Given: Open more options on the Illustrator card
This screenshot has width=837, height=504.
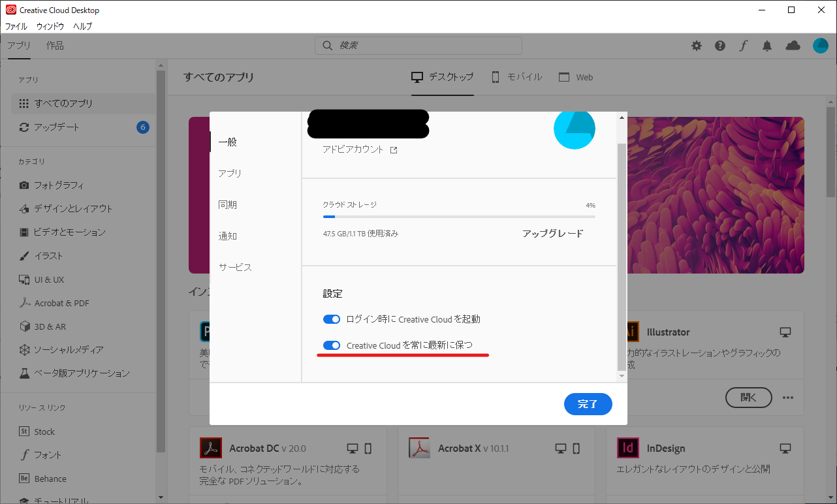Looking at the screenshot, I should tap(787, 397).
